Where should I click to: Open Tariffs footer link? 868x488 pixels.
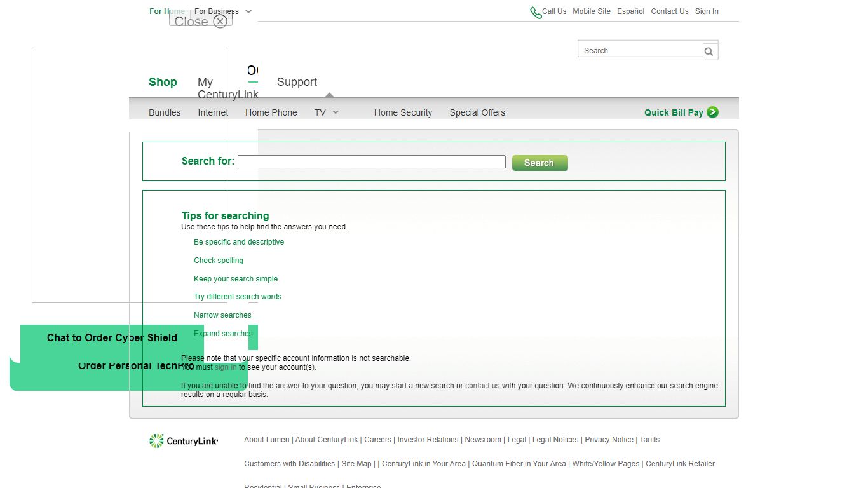pyautogui.click(x=649, y=440)
